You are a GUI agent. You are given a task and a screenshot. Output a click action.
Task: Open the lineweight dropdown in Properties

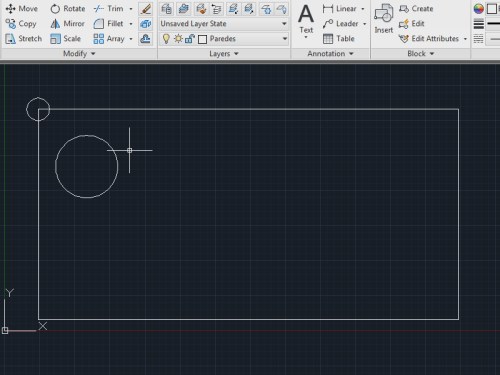point(493,24)
